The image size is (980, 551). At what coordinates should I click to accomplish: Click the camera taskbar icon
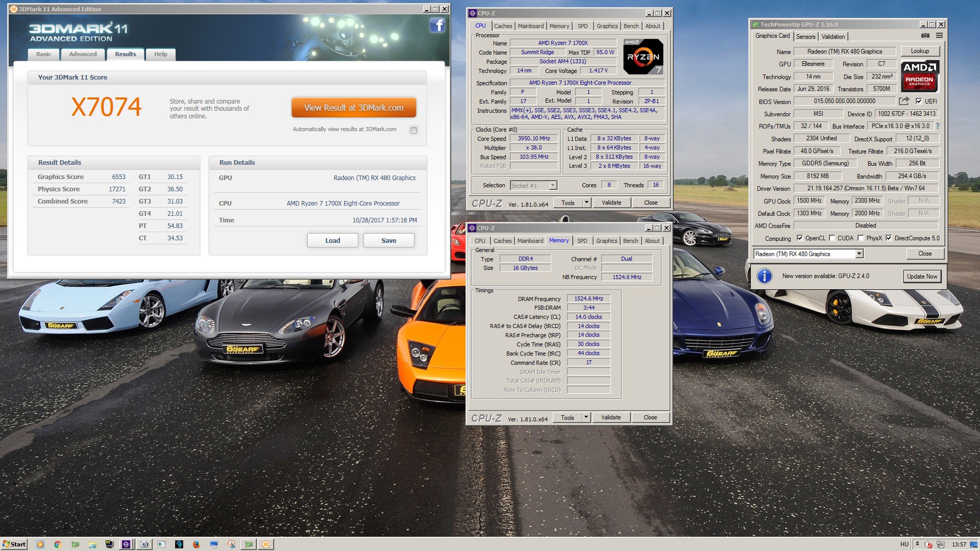pos(144,544)
